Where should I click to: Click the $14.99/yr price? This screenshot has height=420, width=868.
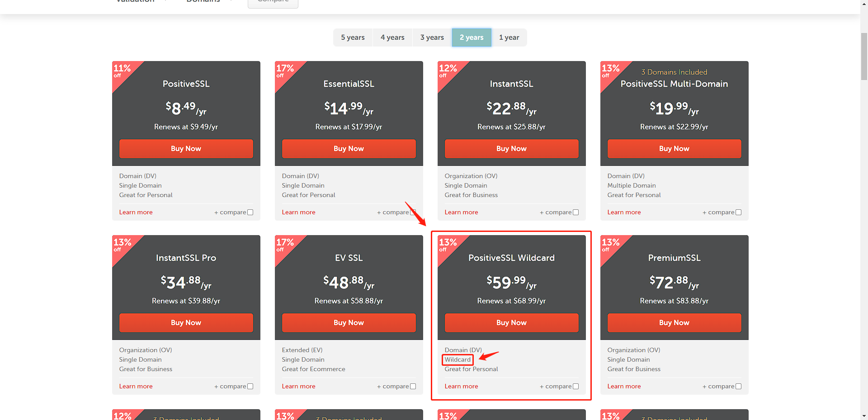point(349,109)
